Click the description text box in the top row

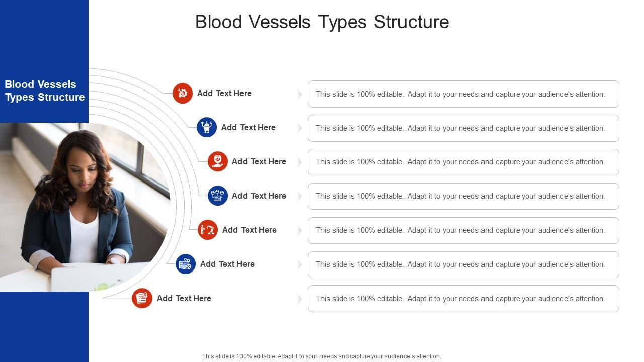(x=463, y=94)
